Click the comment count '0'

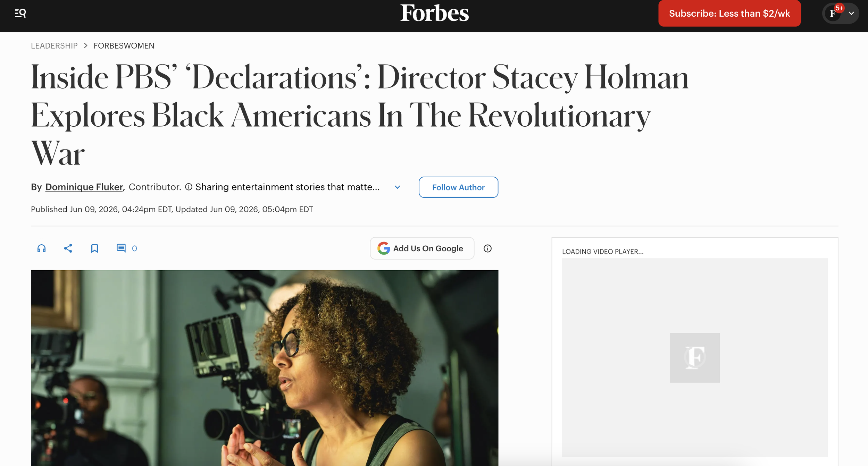134,248
